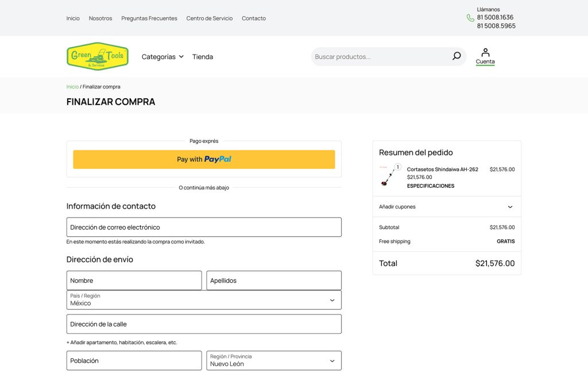588x373 pixels.
Task: Click the Green Tools logo
Action: [x=98, y=56]
